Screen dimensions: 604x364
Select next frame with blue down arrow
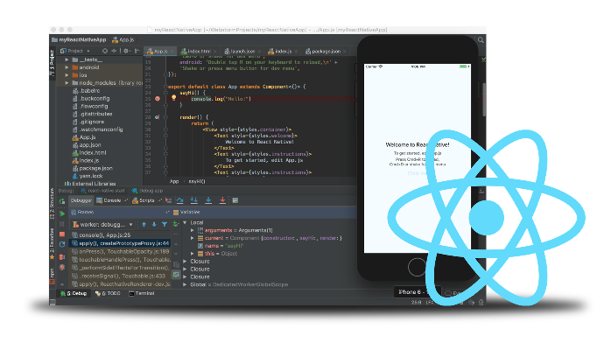pyautogui.click(x=154, y=224)
